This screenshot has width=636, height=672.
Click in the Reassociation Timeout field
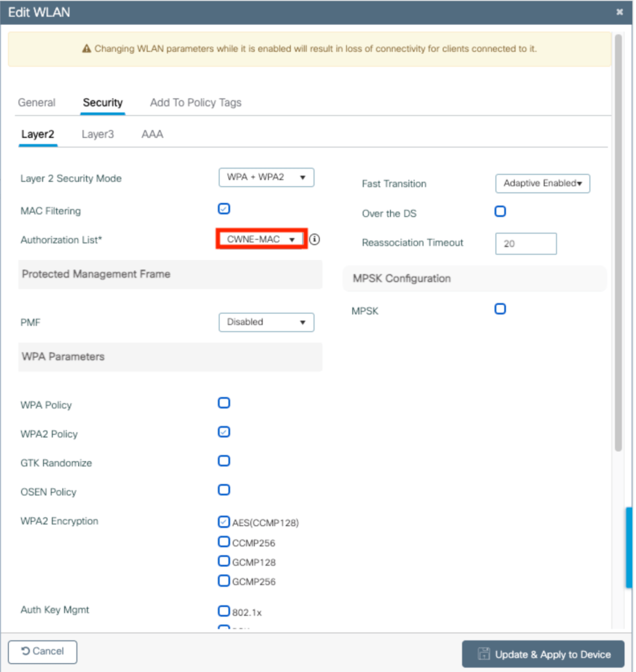pyautogui.click(x=526, y=244)
